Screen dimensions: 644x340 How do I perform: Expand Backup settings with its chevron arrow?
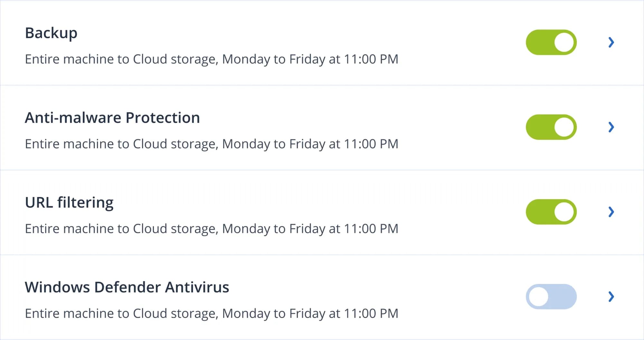coord(611,42)
